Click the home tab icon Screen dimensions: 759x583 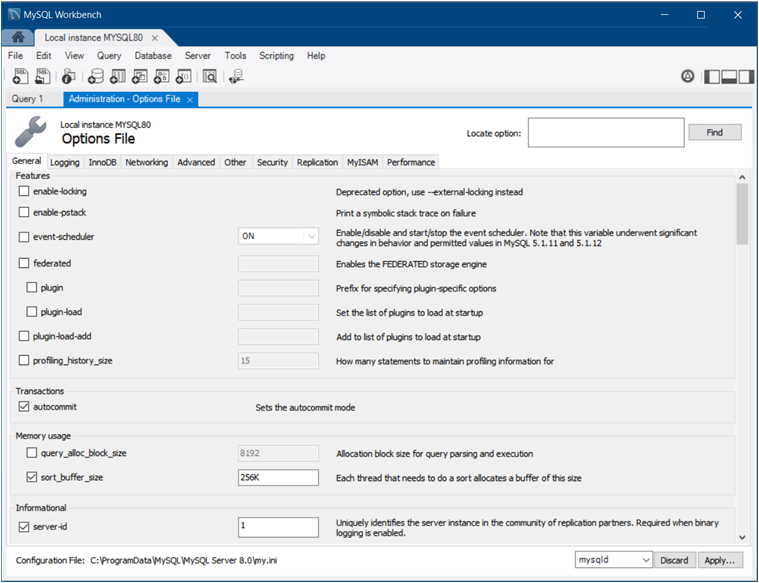[19, 37]
